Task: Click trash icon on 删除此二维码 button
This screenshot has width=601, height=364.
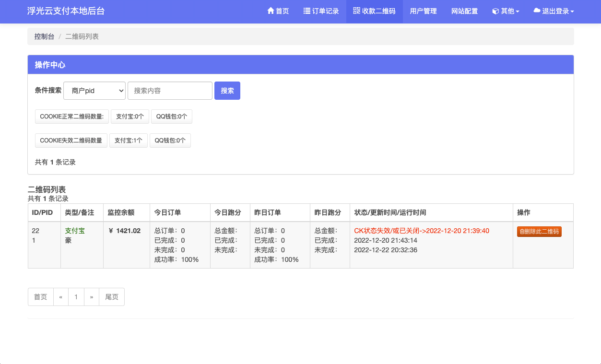Action: tap(522, 232)
